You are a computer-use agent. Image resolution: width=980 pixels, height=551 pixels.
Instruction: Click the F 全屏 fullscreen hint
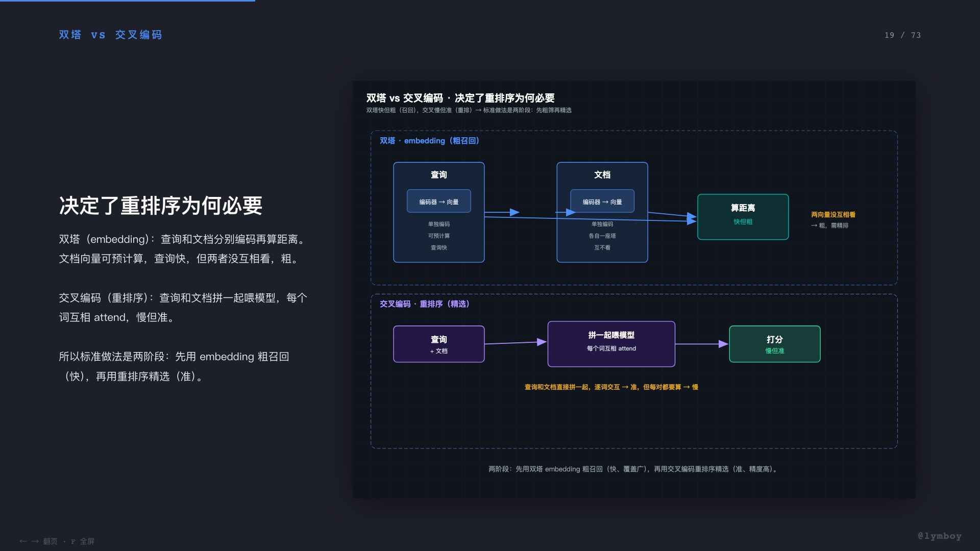pos(83,541)
